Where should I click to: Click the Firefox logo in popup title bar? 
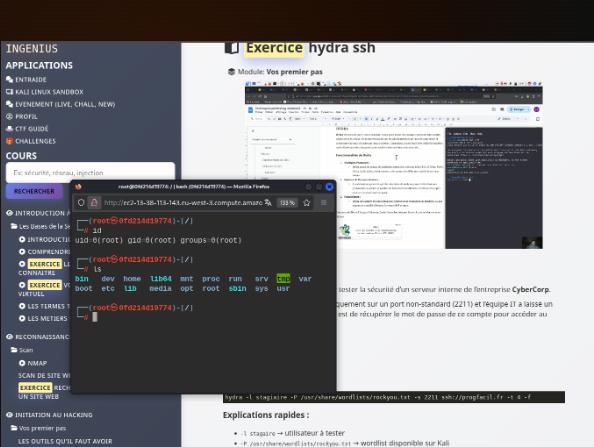78,187
